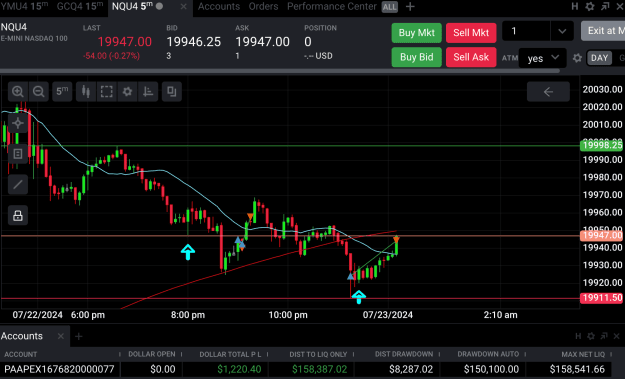
Task: Click the H icon in the top right panel
Action: [575, 6]
